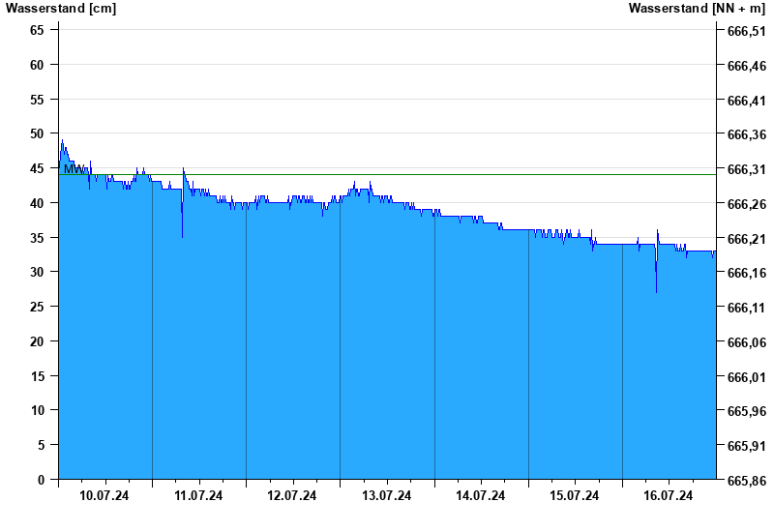Select the 10.07.24 date label

click(104, 495)
